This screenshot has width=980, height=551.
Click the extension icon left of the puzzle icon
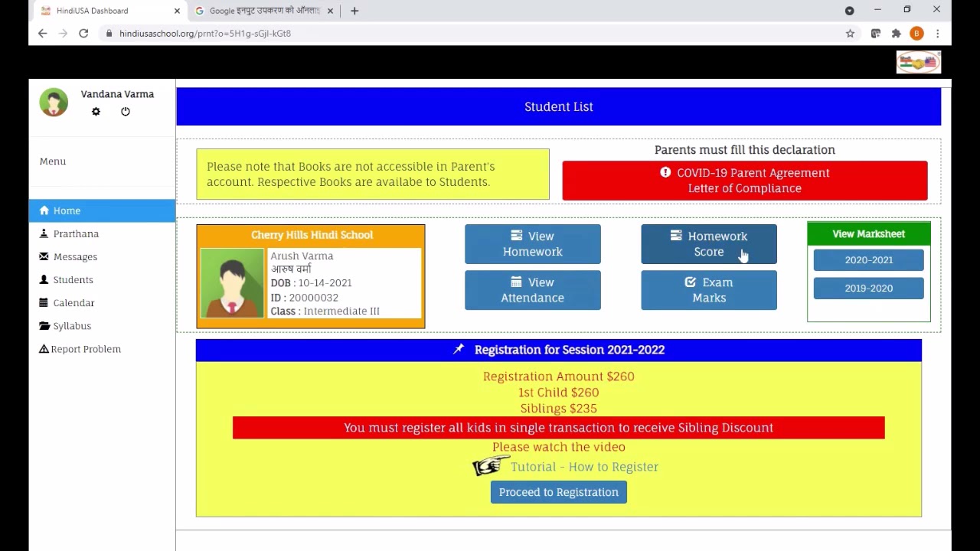[876, 34]
